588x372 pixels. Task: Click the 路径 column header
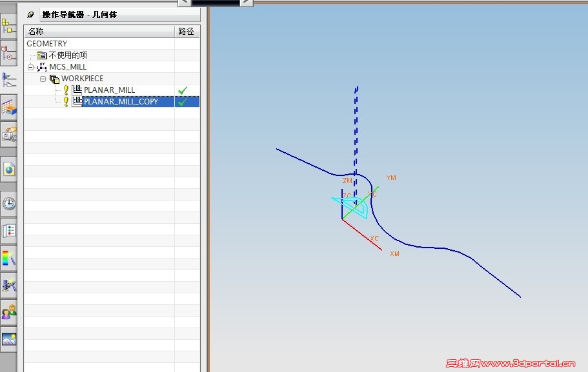pyautogui.click(x=187, y=32)
